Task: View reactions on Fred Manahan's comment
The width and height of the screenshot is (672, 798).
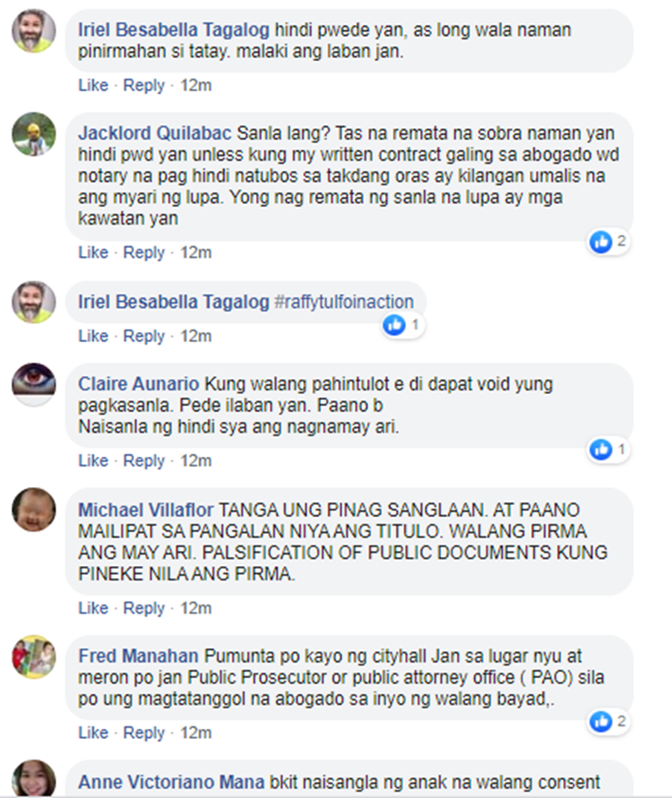Action: pyautogui.click(x=609, y=722)
